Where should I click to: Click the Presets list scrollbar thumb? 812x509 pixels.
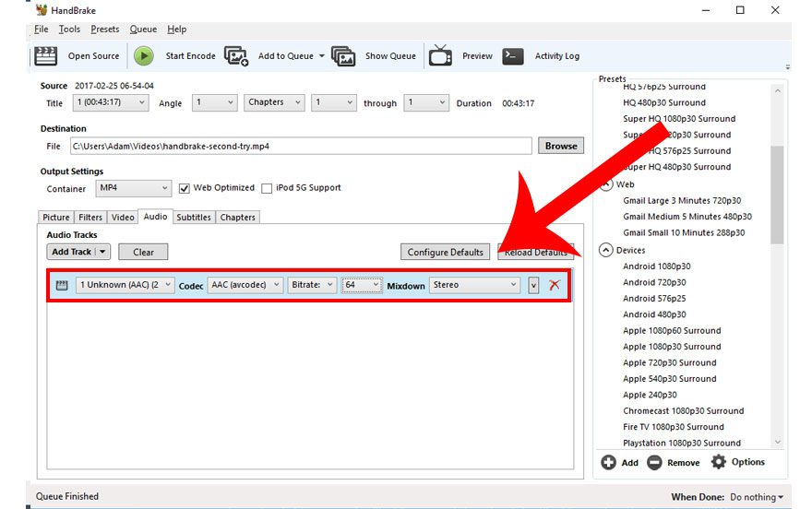click(x=777, y=195)
